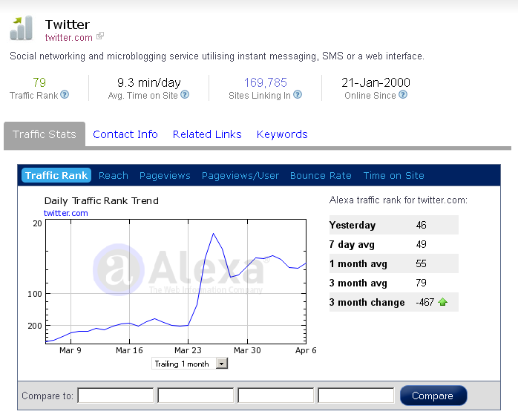Focus the third Compare to input field

tap(276, 396)
